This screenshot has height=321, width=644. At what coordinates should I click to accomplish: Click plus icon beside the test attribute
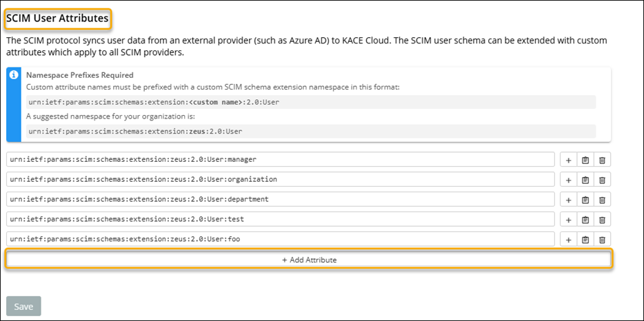[569, 220]
